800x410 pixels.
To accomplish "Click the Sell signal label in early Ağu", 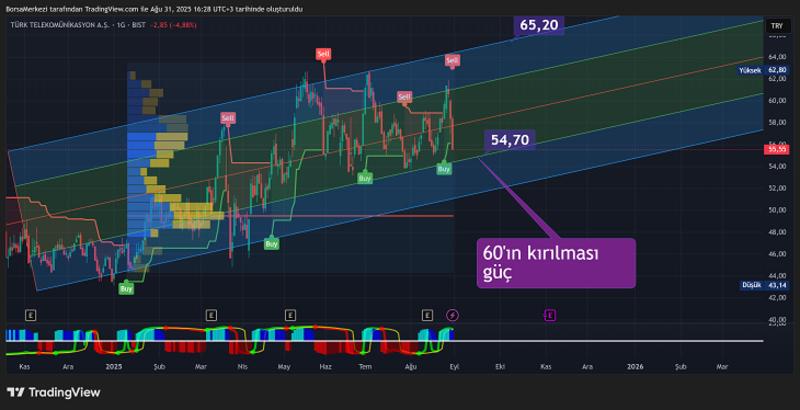I will pyautogui.click(x=405, y=96).
